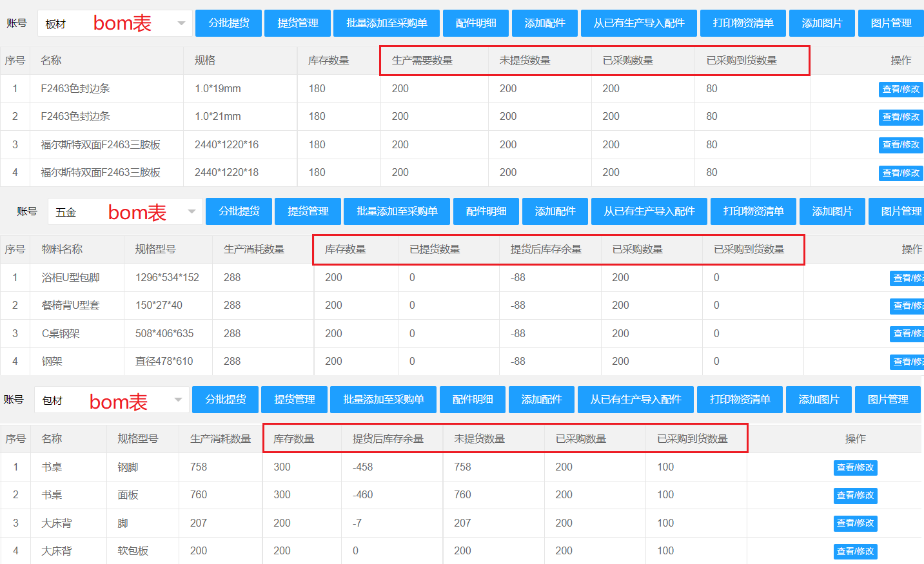Select the 2440*1220*16 spec cell

[240, 144]
